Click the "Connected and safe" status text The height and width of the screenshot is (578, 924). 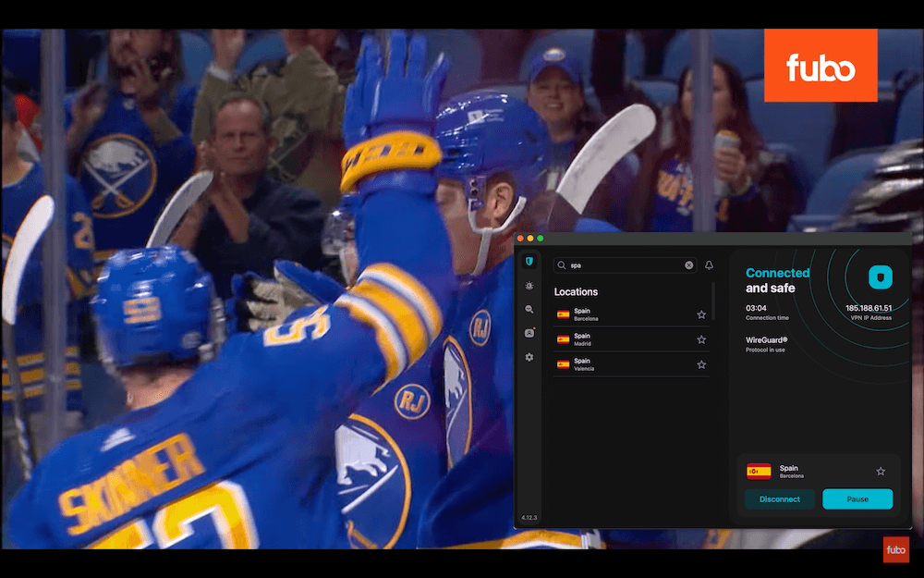pyautogui.click(x=777, y=280)
